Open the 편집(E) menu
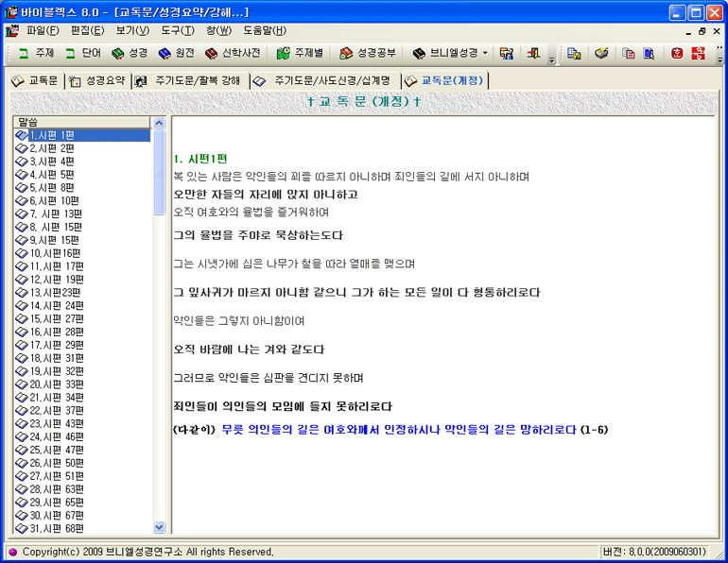The image size is (728, 563). [87, 30]
